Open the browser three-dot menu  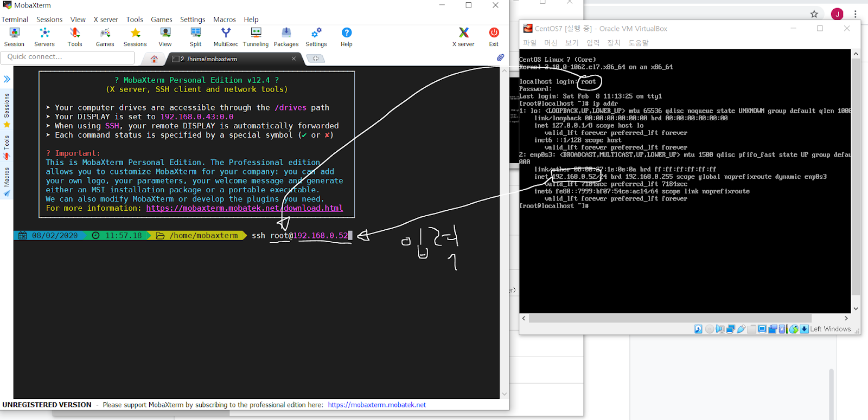[x=856, y=14]
